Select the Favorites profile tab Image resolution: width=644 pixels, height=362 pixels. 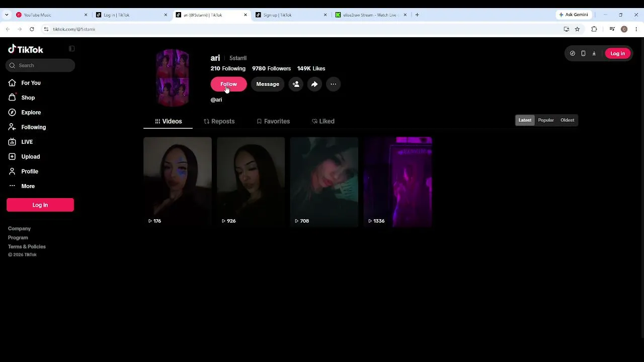[x=273, y=121]
